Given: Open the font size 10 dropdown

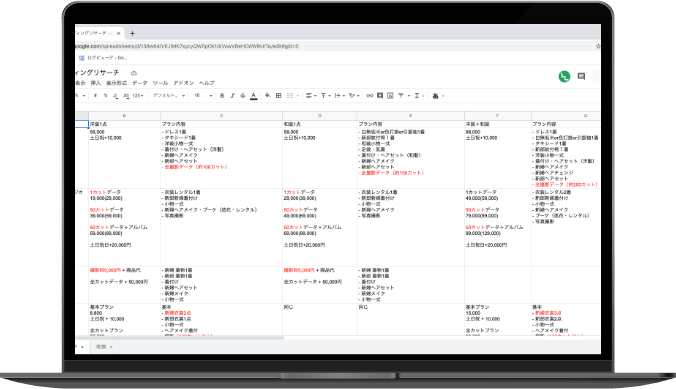Looking at the screenshot, I should tap(203, 96).
